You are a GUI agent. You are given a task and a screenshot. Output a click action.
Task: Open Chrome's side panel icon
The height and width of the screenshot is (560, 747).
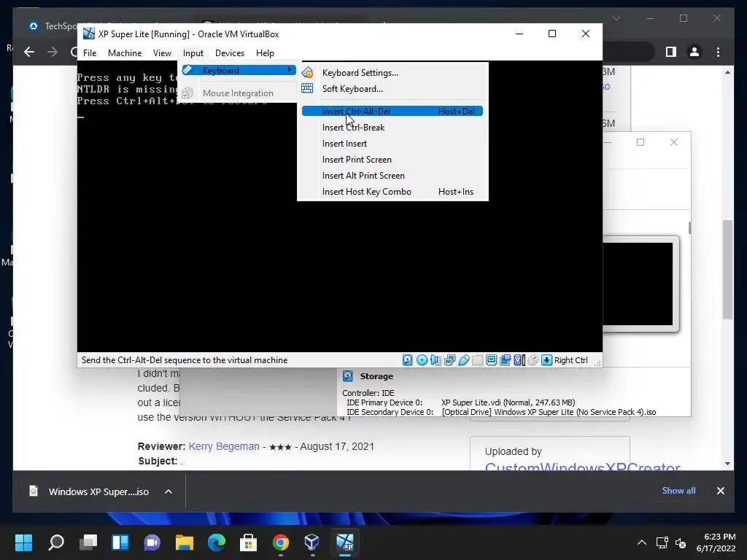(x=671, y=52)
